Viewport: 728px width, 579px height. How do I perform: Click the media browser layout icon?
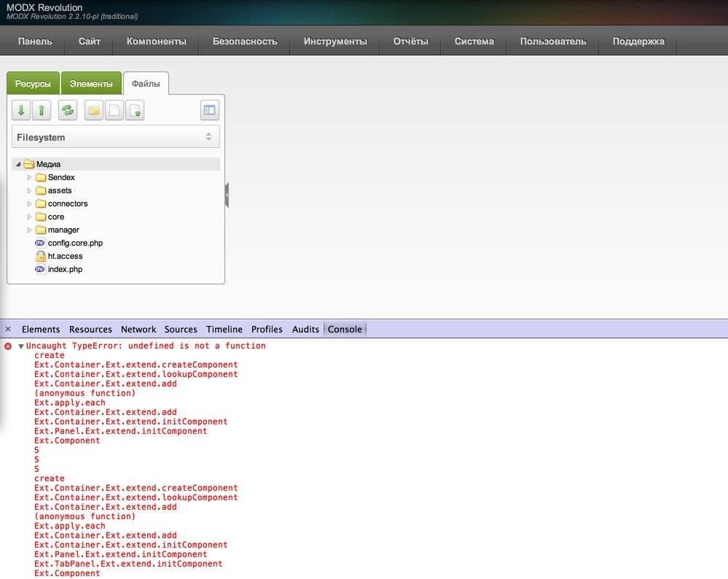[210, 110]
